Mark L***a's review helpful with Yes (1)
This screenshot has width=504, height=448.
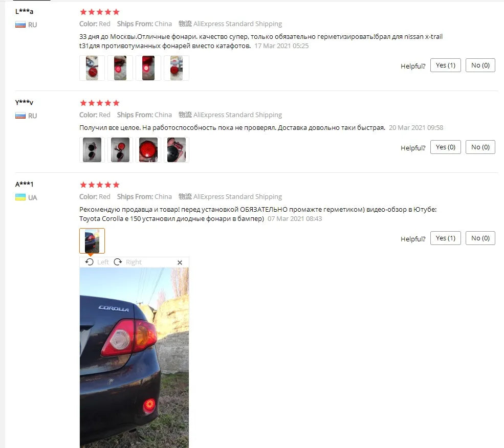click(x=446, y=65)
